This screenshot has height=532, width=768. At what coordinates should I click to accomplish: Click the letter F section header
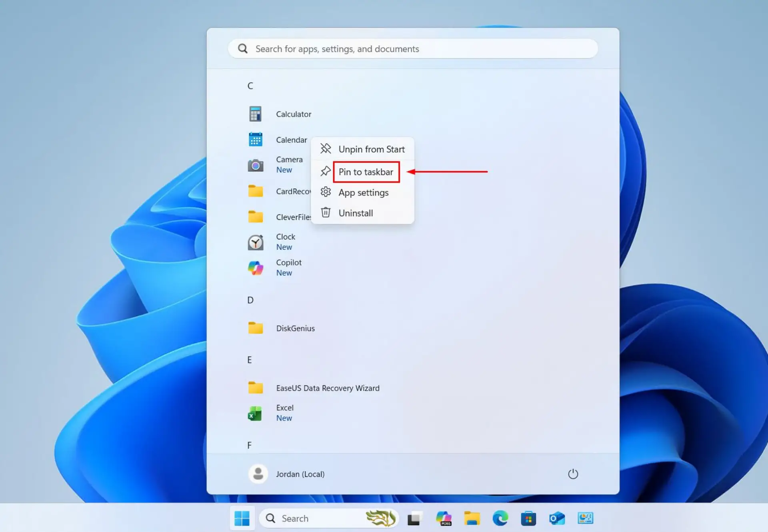pyautogui.click(x=249, y=445)
